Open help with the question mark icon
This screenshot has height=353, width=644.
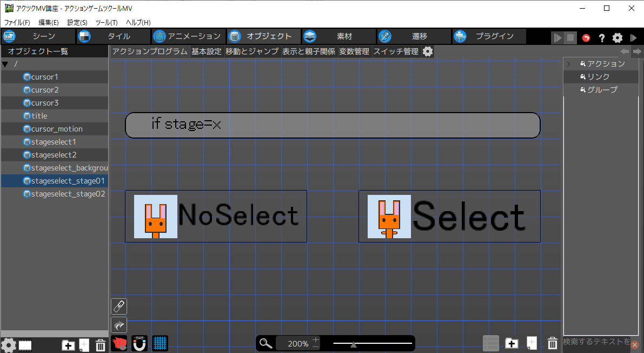(601, 38)
